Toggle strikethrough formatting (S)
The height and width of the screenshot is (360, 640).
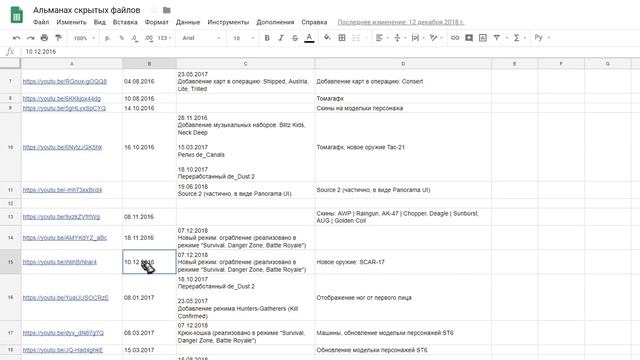pos(295,38)
